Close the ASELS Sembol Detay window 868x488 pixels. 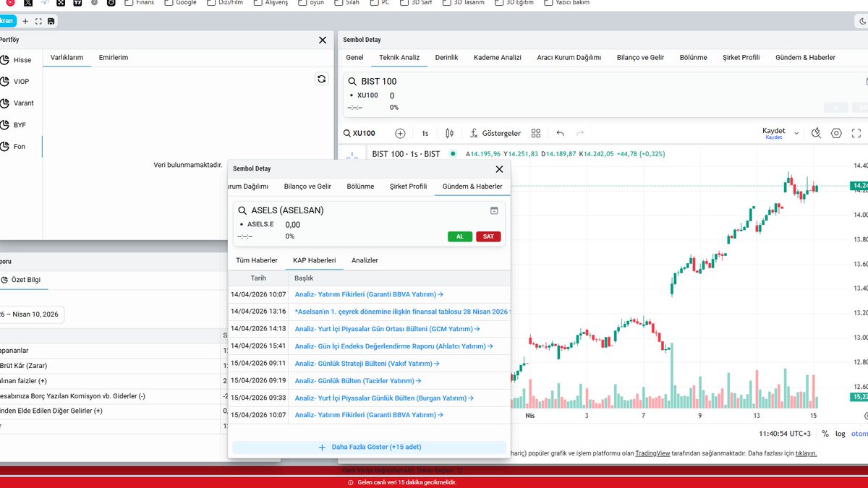(498, 169)
